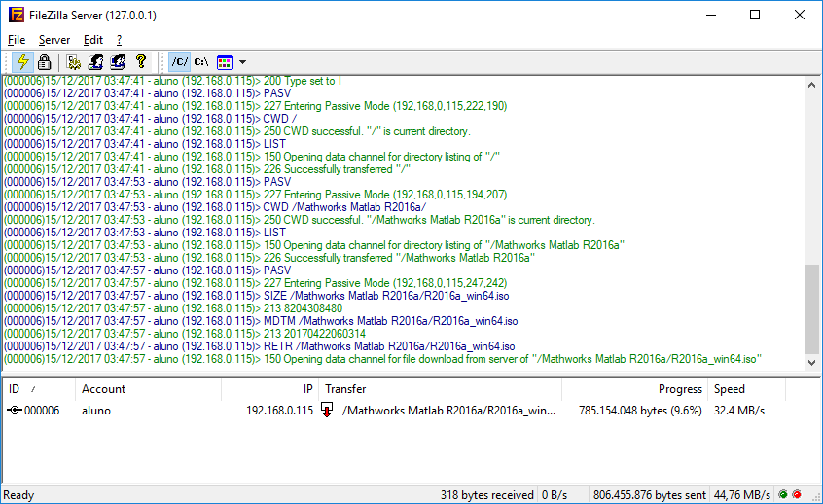Click account name aluno in connection list
823x504 pixels.
point(96,411)
